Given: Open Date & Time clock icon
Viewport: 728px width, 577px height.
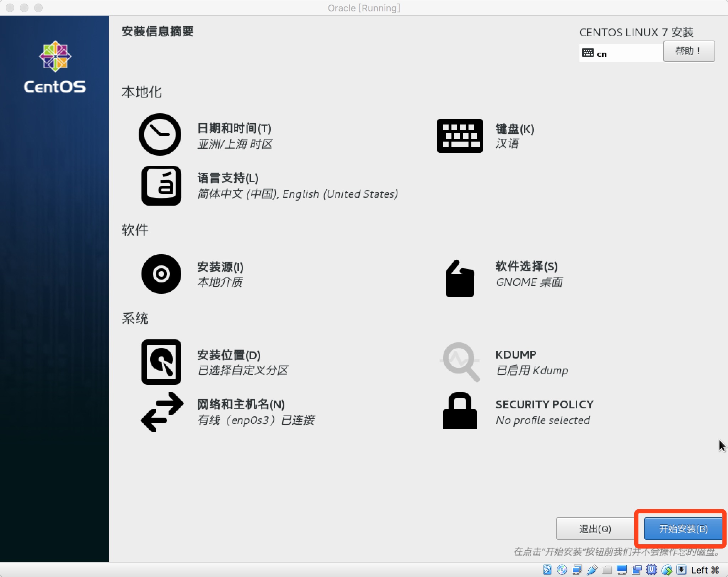Looking at the screenshot, I should point(160,134).
